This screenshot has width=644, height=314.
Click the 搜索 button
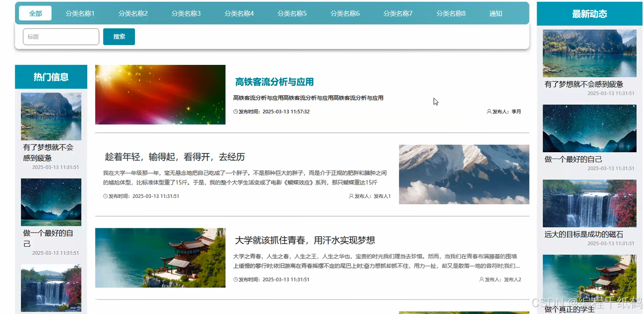click(119, 36)
